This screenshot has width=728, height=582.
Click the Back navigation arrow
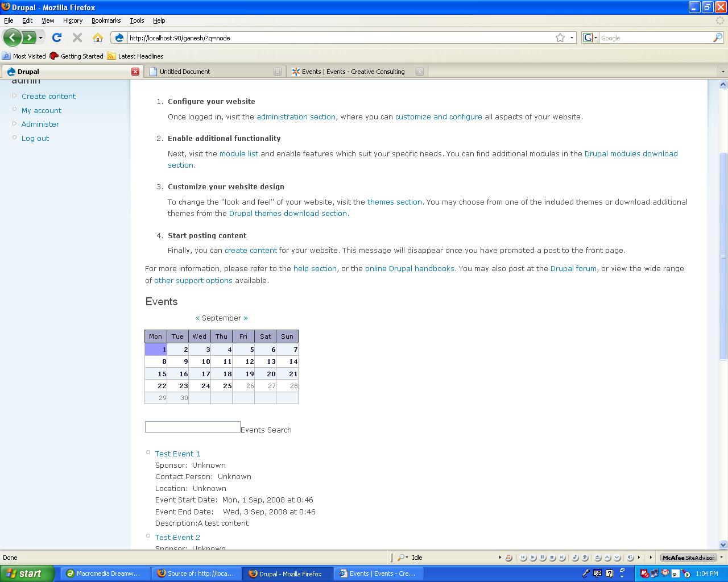(12, 38)
